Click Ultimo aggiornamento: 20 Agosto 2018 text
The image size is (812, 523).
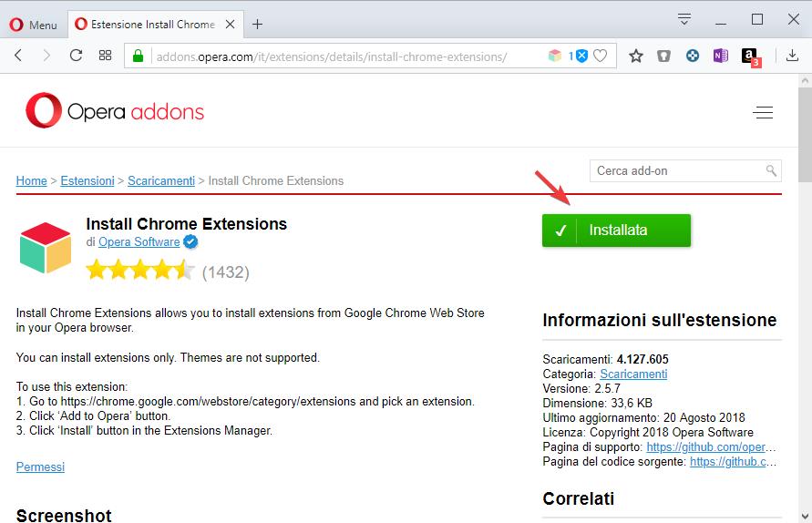click(643, 417)
